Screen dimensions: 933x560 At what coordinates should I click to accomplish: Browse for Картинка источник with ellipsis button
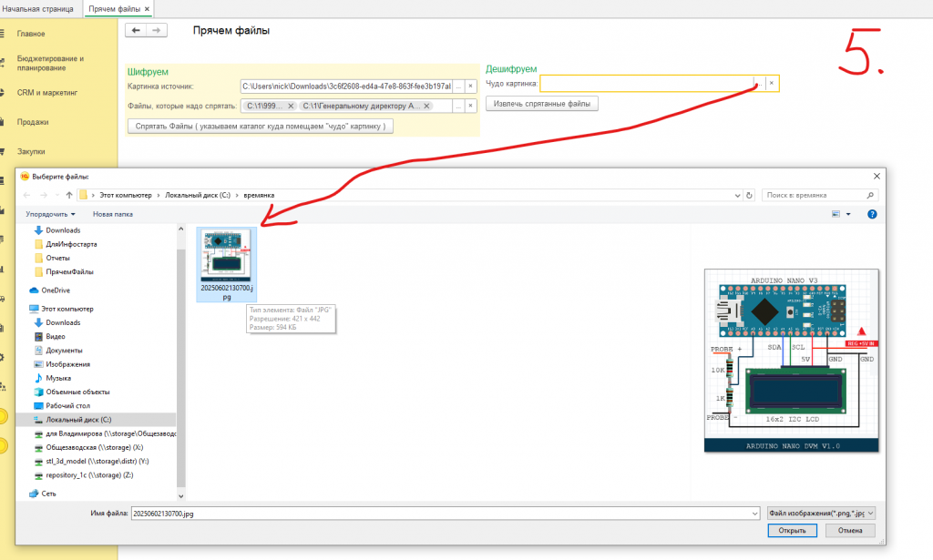click(458, 87)
